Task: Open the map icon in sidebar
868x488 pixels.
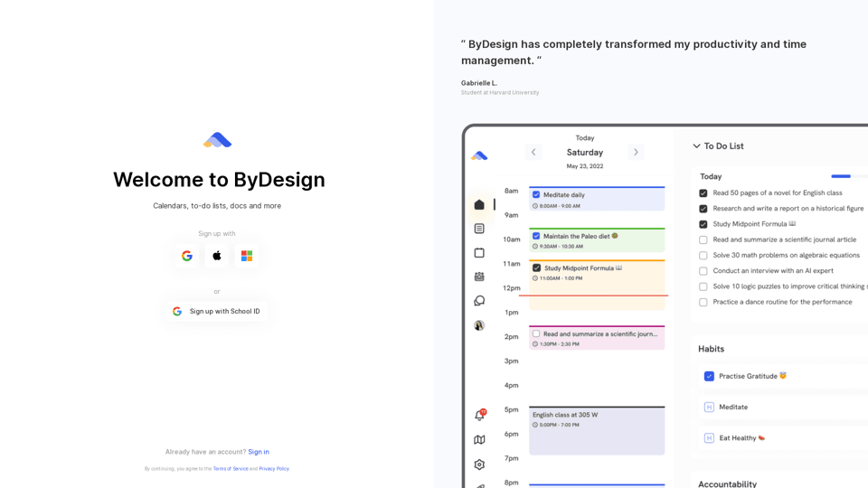Action: coord(479,440)
